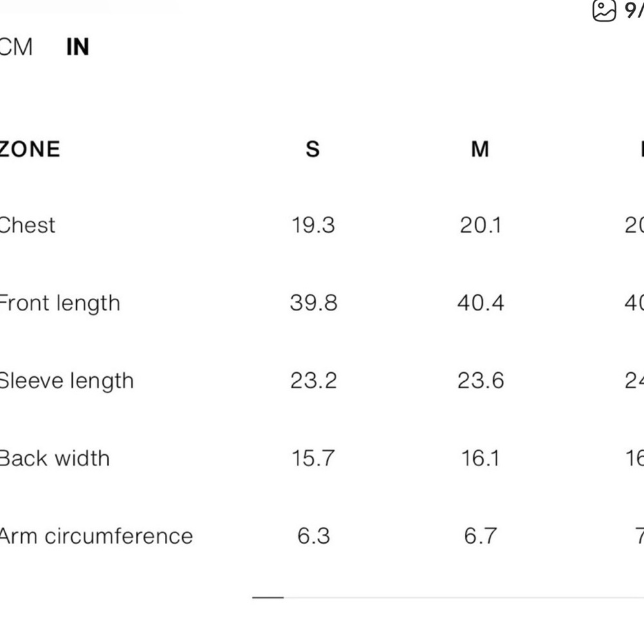Click the 6.7 arm circumference value
This screenshot has width=644, height=644.
(x=480, y=536)
